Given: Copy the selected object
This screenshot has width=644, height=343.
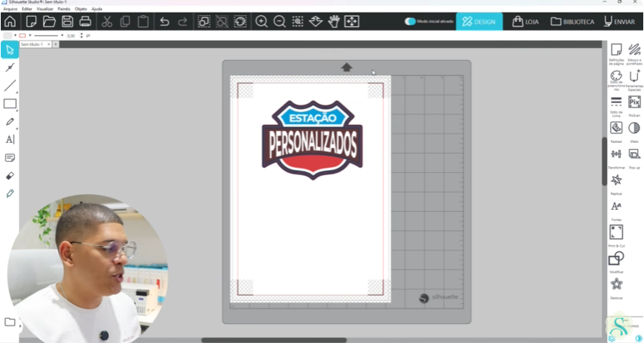Looking at the screenshot, I should pos(125,21).
